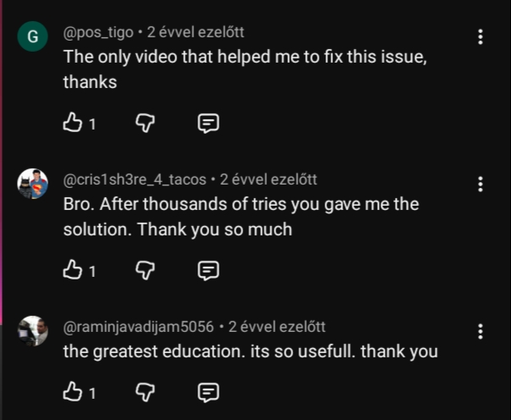Click the @cris1sh3re_4_tacos profile picture

point(33,184)
